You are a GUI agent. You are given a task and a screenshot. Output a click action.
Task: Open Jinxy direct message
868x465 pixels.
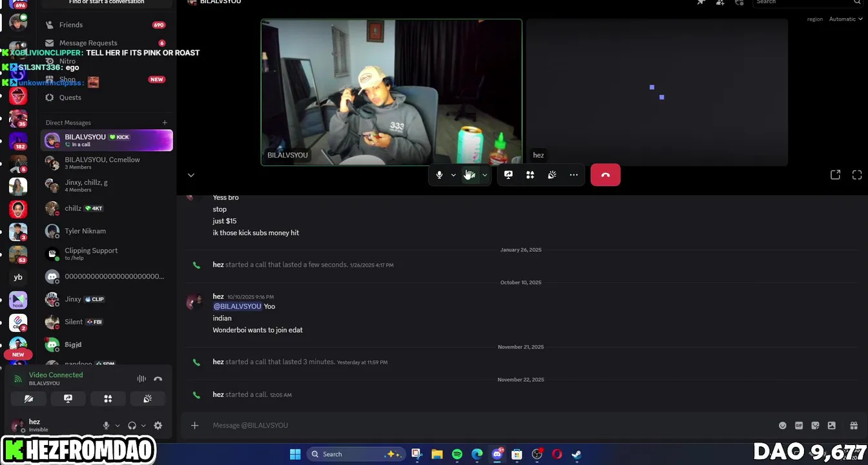coord(107,299)
